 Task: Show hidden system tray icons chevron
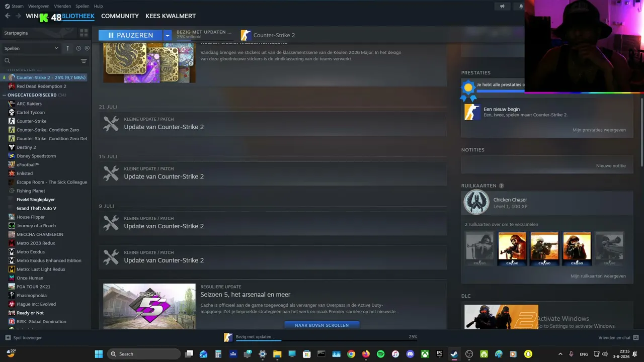point(560,354)
